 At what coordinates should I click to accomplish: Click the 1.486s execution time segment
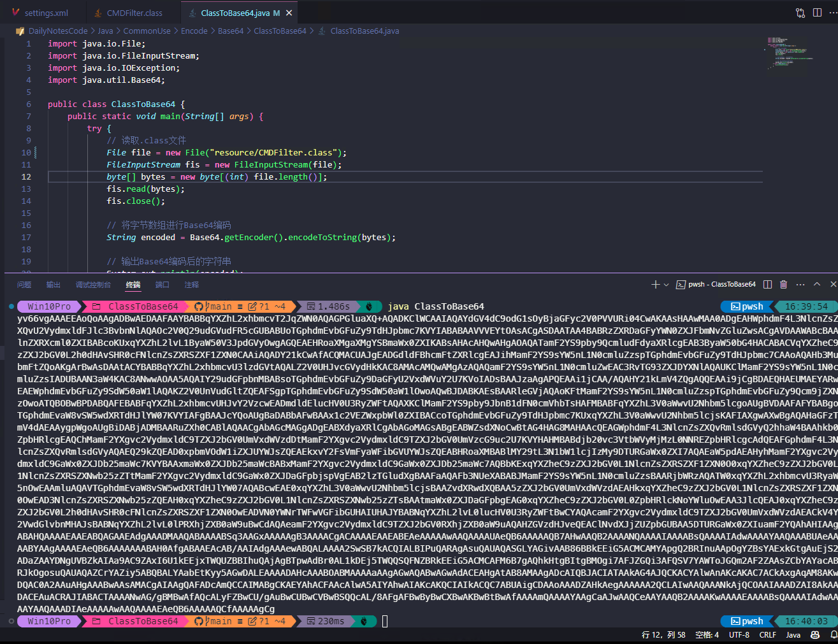(x=329, y=306)
